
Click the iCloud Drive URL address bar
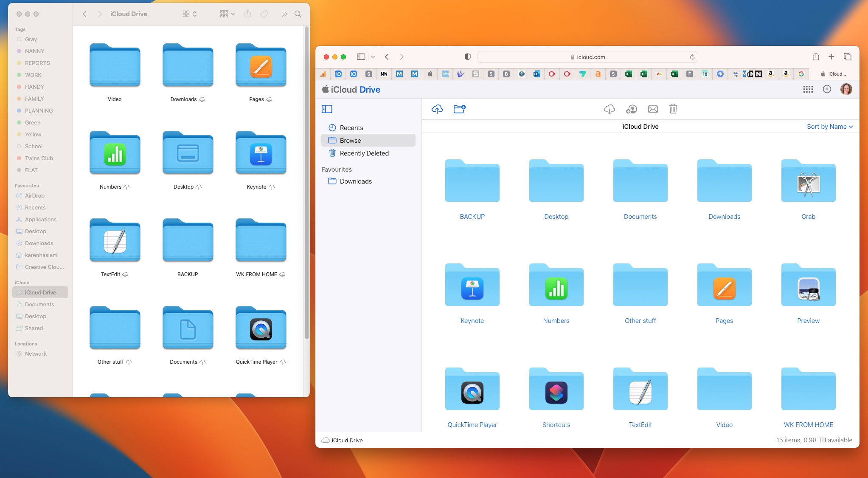pyautogui.click(x=588, y=57)
